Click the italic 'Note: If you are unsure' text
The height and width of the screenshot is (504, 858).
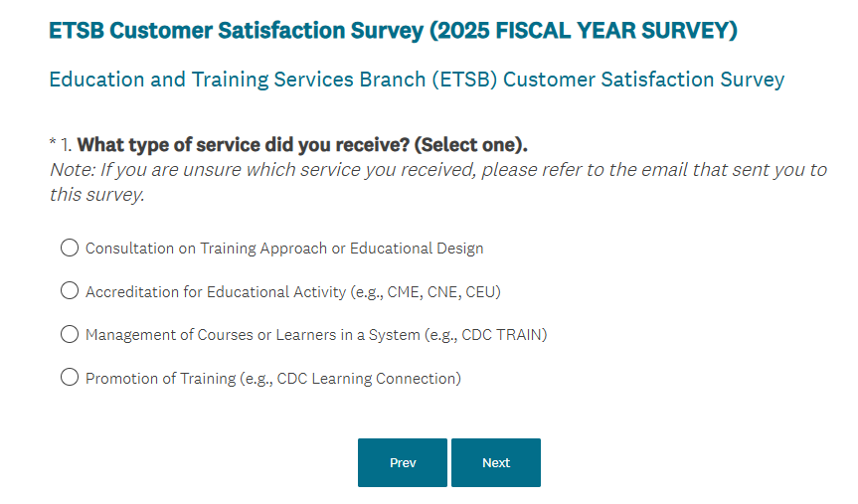[437, 170]
